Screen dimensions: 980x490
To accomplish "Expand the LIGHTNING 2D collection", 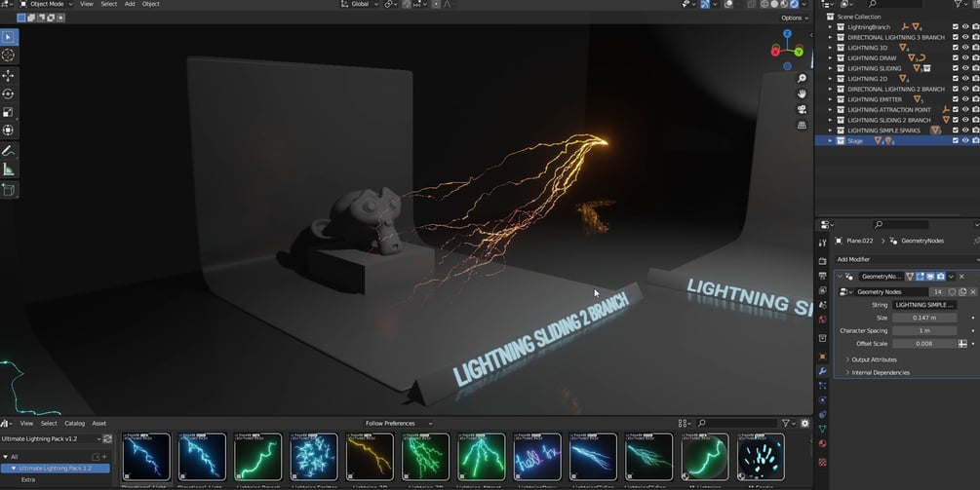I will pyautogui.click(x=830, y=79).
